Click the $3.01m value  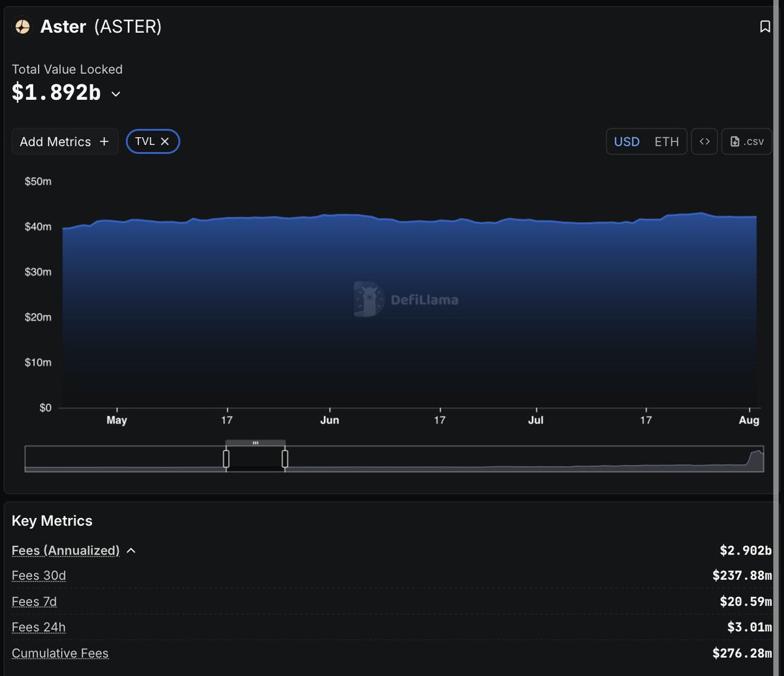749,628
